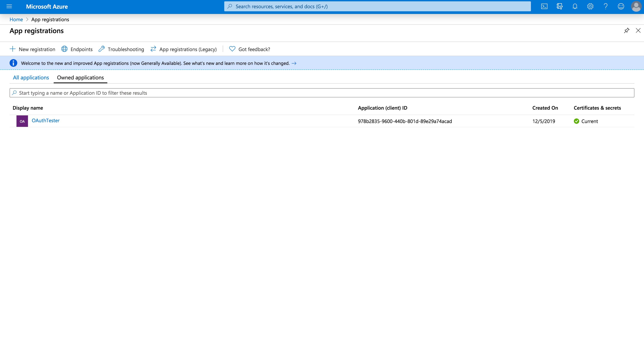The width and height of the screenshot is (644, 358).
Task: Click Got feedback? heart button
Action: (x=250, y=49)
